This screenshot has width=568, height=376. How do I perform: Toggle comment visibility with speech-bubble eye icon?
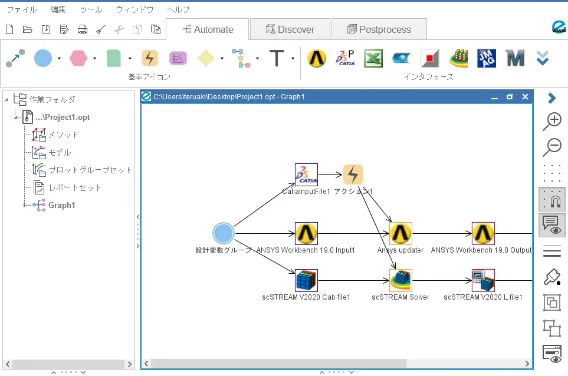click(552, 225)
